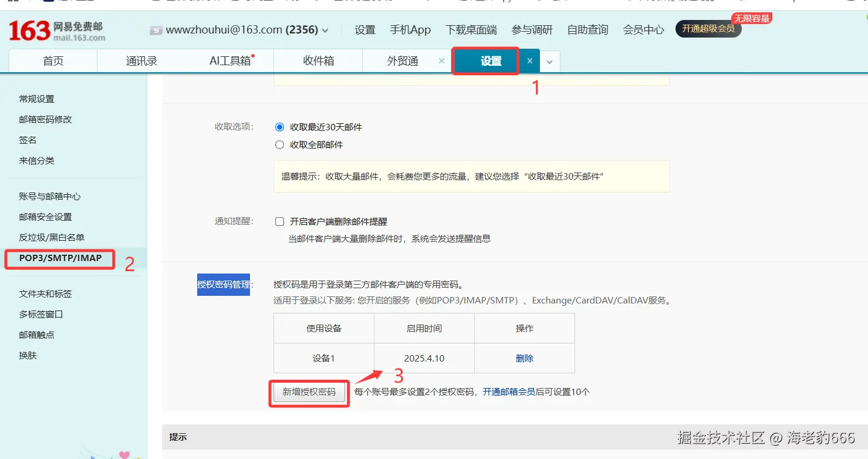Open 换肤 in the sidebar
This screenshot has height=459, width=868.
click(28, 355)
